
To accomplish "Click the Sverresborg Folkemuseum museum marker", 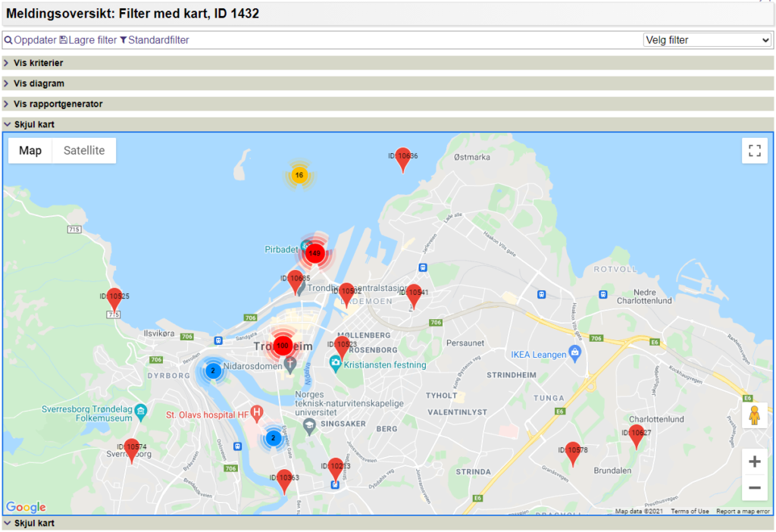I will coord(141,412).
